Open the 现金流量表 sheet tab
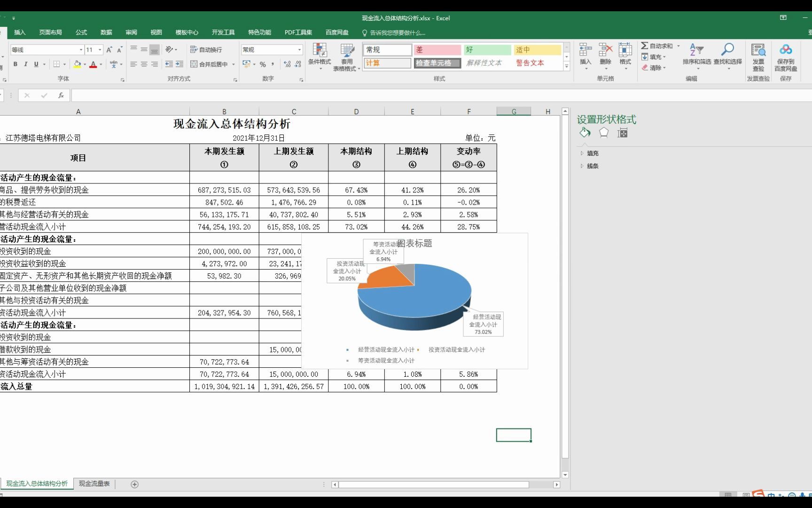 pos(94,484)
